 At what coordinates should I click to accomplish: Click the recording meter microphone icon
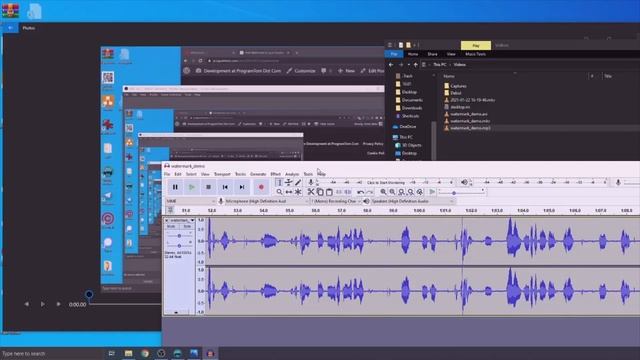[311, 182]
